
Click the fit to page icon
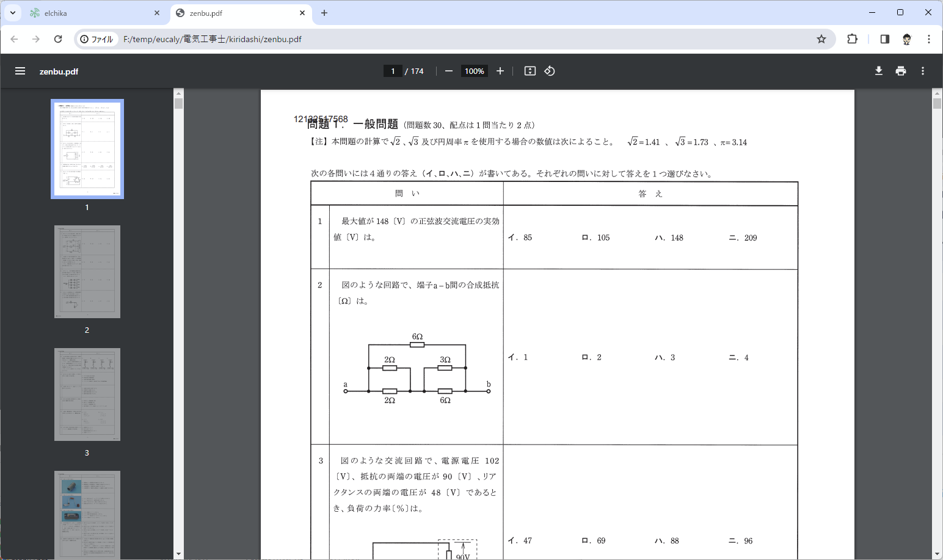click(x=530, y=71)
